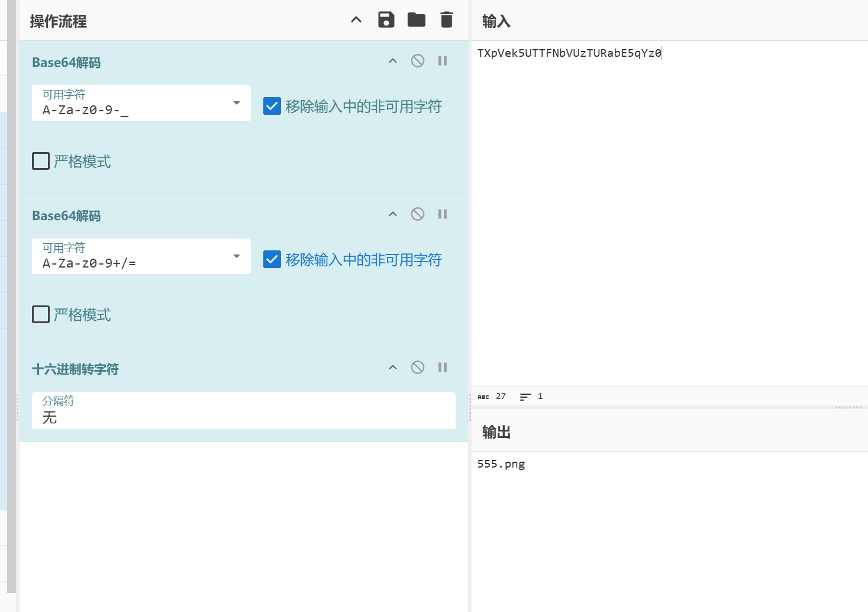
Task: Clear the recipe using the trash icon
Action: pos(447,20)
